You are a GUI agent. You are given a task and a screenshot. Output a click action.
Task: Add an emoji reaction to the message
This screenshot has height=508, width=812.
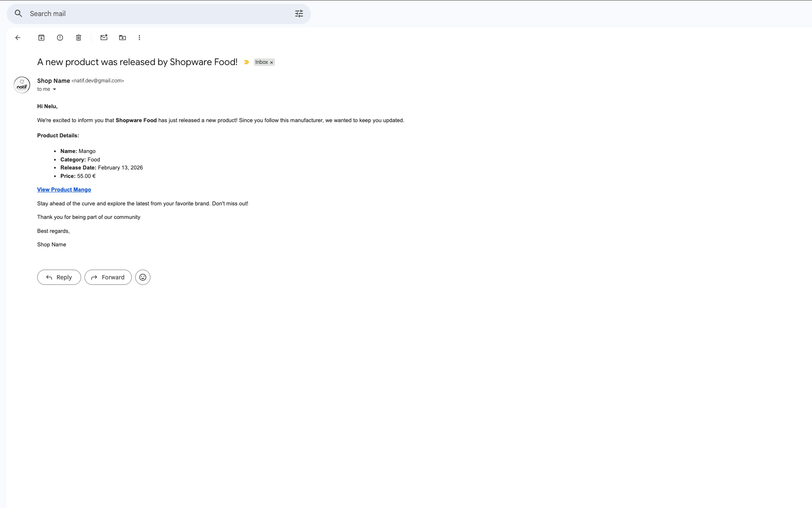[142, 277]
